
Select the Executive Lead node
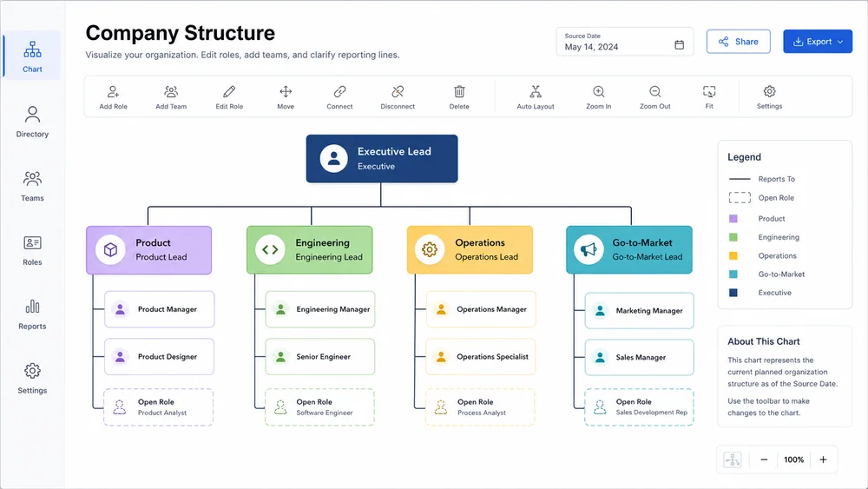[382, 158]
